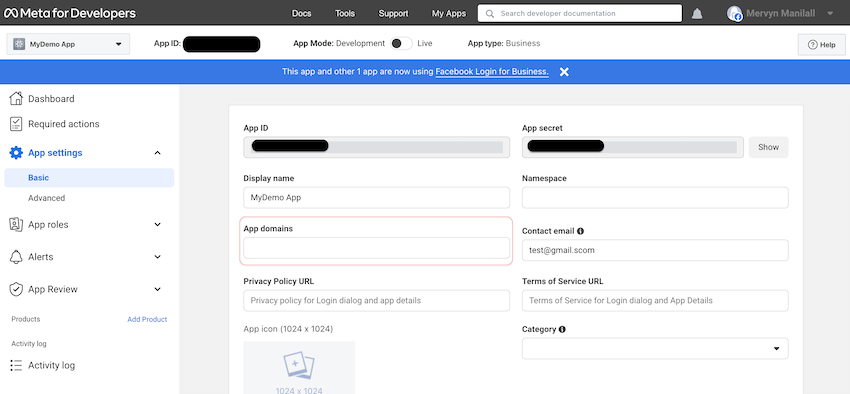This screenshot has width=850, height=394.
Task: Click the Contact email info icon
Action: [x=581, y=231]
